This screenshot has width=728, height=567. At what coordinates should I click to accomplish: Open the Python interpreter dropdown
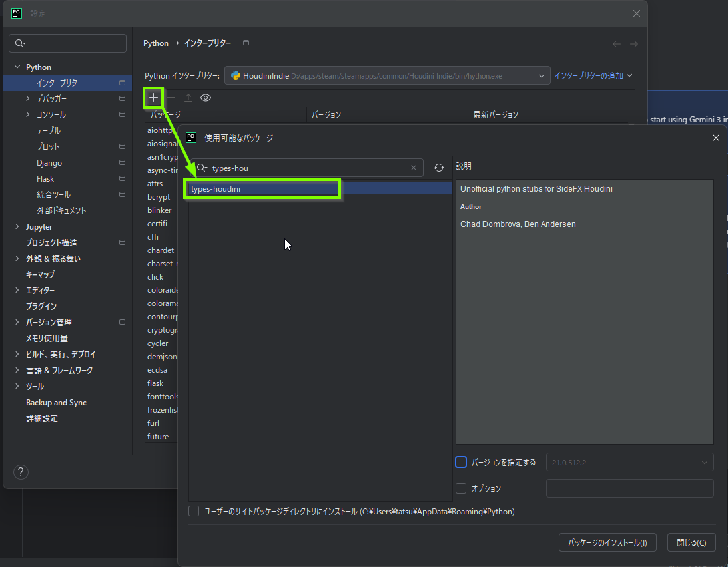[387, 76]
